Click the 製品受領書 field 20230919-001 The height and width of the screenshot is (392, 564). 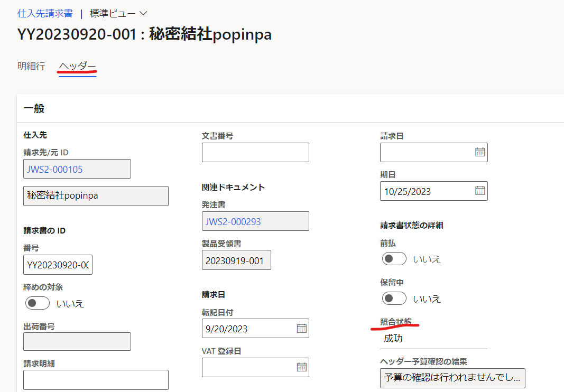236,260
